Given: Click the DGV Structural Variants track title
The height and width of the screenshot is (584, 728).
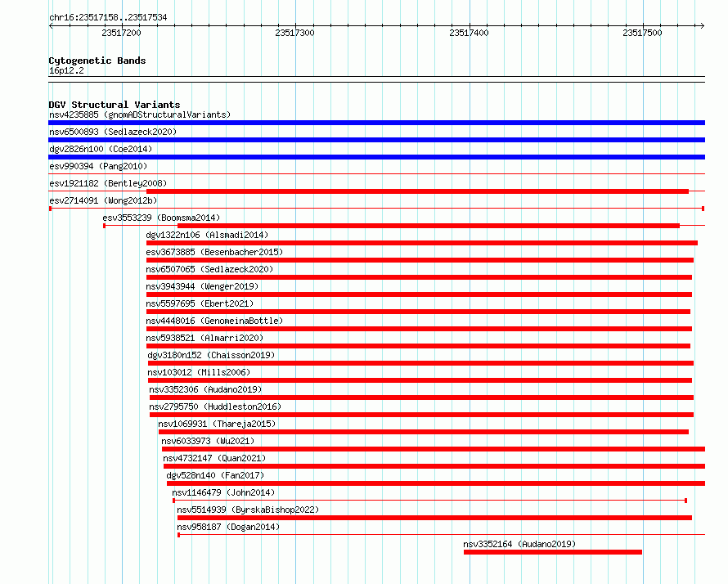Looking at the screenshot, I should pos(115,105).
